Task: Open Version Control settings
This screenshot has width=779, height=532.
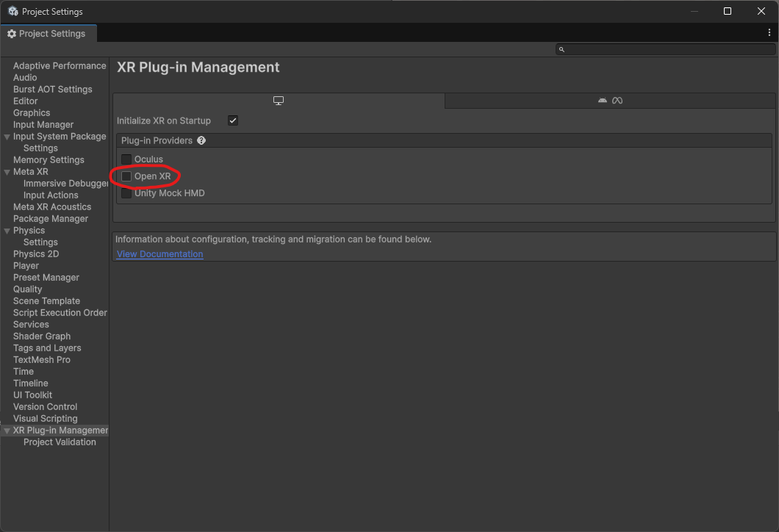Action: (x=46, y=407)
